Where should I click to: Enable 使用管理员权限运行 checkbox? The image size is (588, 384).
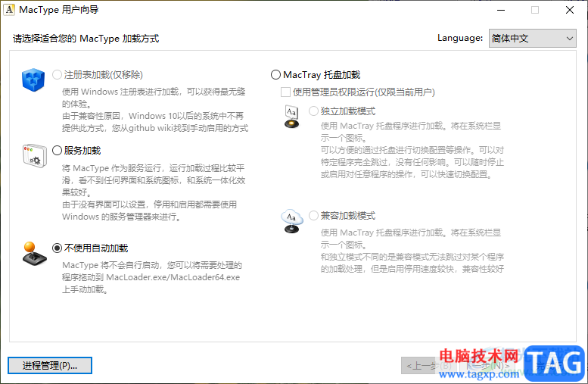358,92
